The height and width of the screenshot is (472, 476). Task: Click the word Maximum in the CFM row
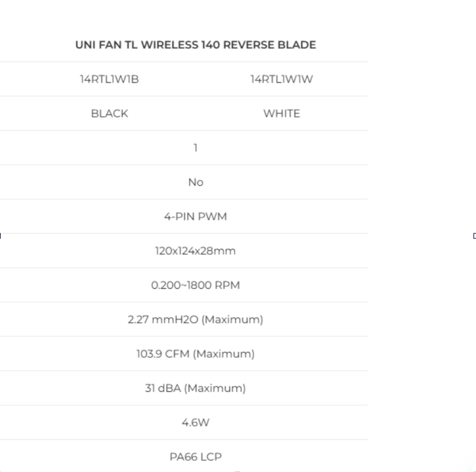tap(224, 354)
